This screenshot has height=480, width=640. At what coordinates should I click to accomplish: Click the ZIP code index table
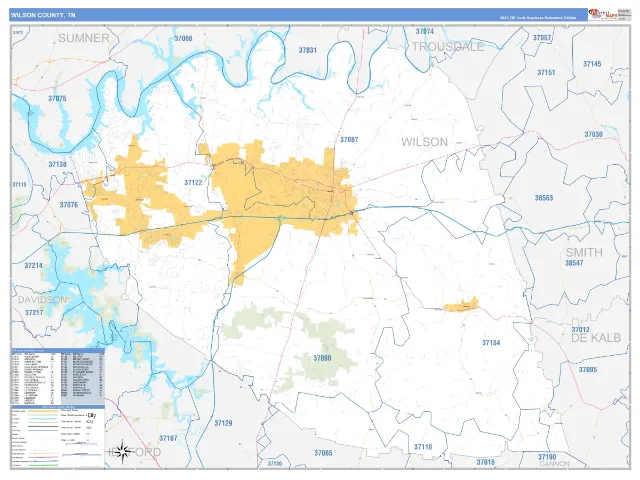tap(58, 376)
